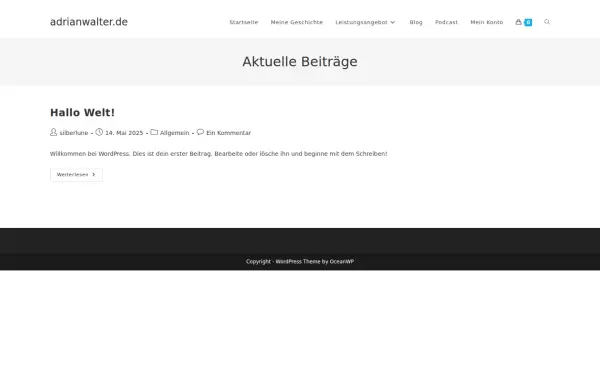Open the Allgemein category link

click(174, 133)
